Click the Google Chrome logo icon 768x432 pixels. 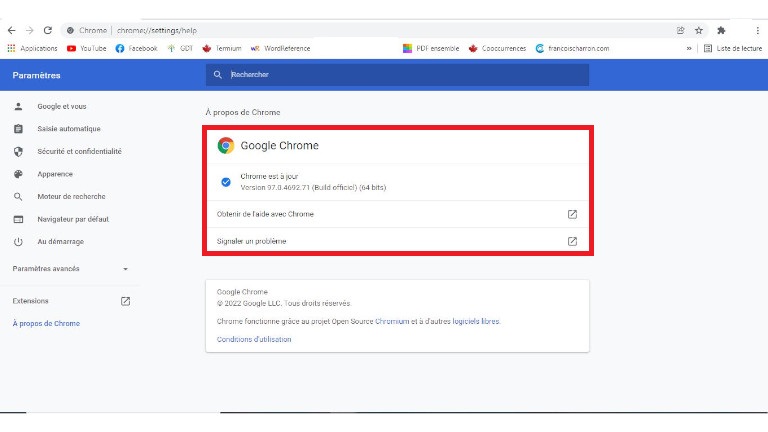click(x=226, y=145)
